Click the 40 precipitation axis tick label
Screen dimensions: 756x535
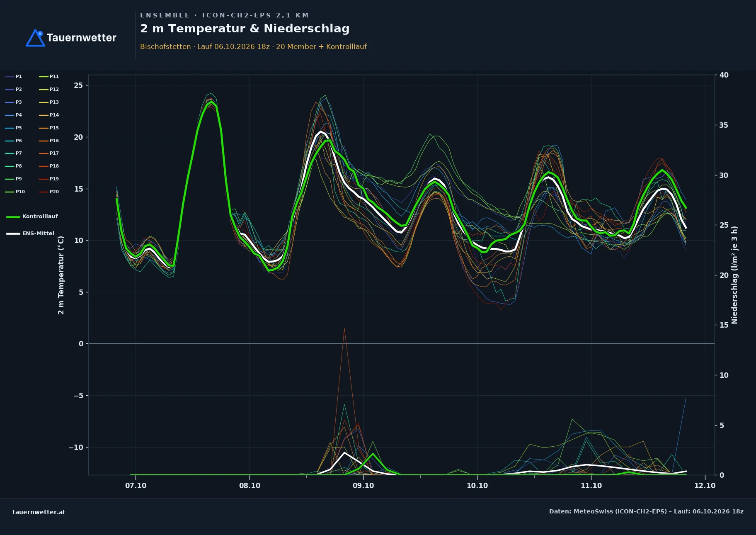[x=724, y=75]
